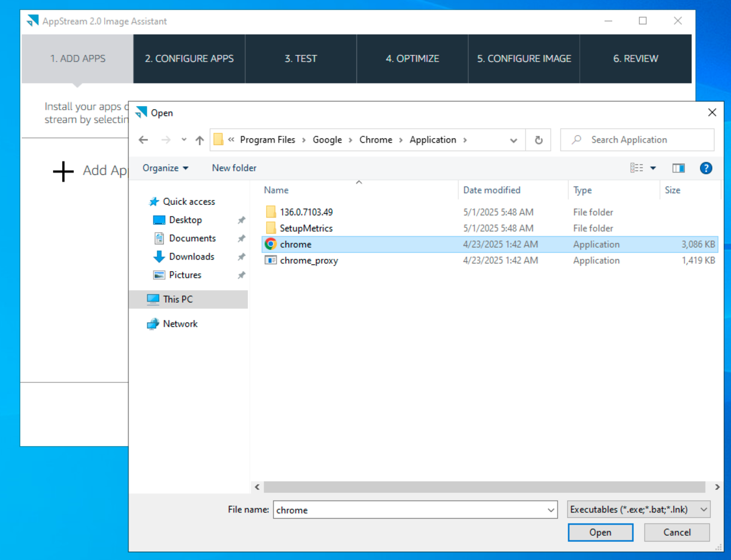The height and width of the screenshot is (560, 731).
Task: Click the Image Assistant title bar logo
Action: pyautogui.click(x=32, y=21)
